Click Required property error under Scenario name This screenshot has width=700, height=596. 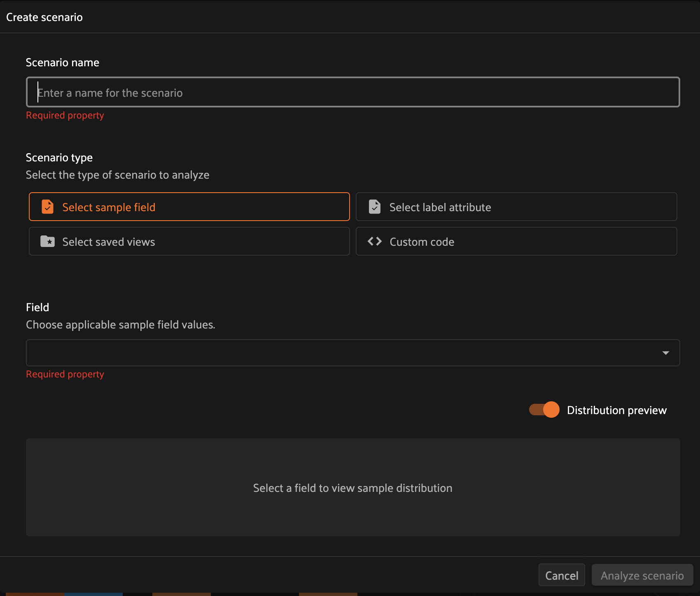[x=65, y=115]
